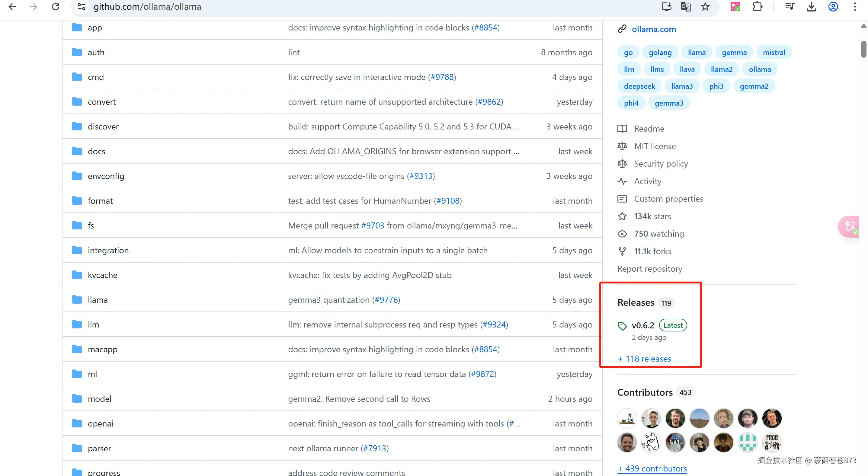Click the site information icon in address bar

82,7
